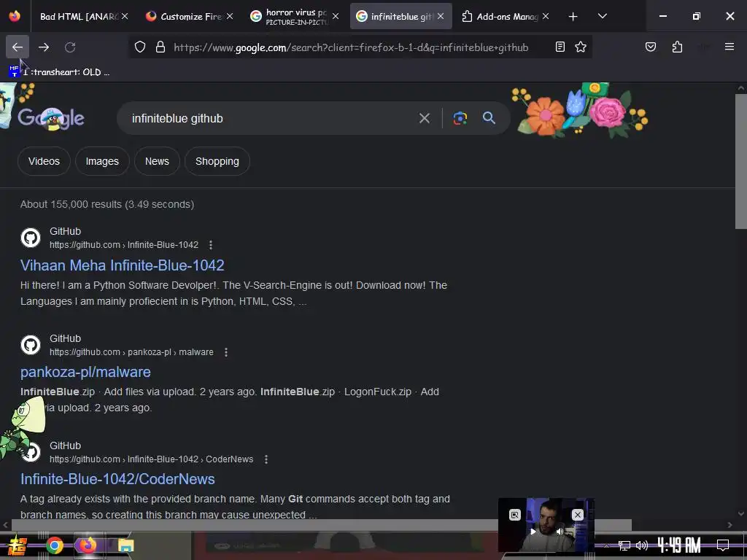
Task: Filter results by Videos
Action: pos(44,161)
